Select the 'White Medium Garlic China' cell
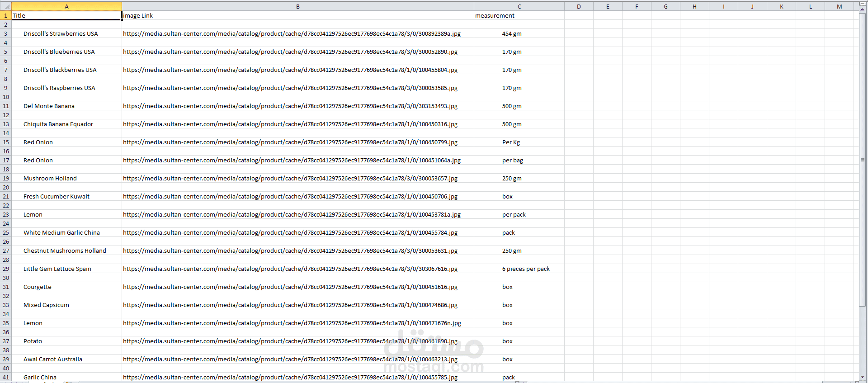 66,232
